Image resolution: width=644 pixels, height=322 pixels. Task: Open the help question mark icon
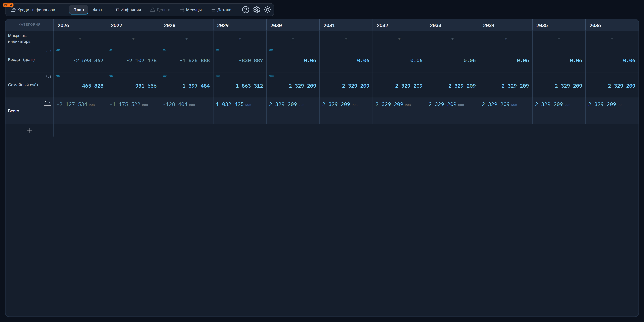(x=246, y=10)
